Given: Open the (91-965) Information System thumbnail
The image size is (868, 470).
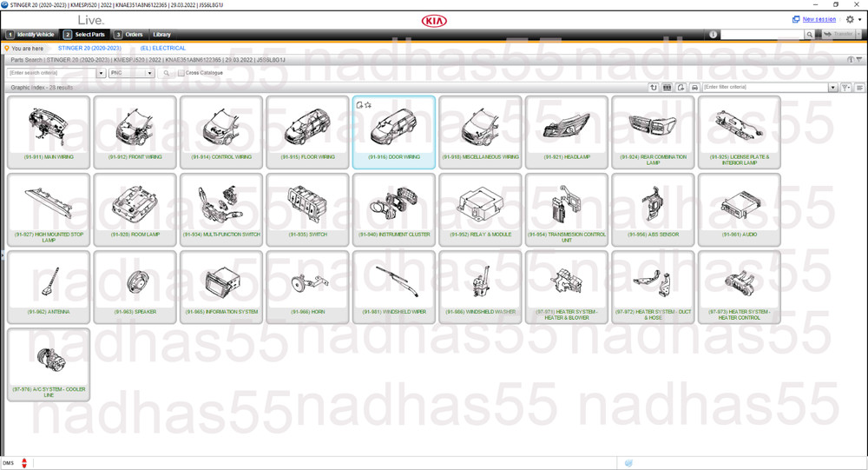Looking at the screenshot, I should coord(221,287).
